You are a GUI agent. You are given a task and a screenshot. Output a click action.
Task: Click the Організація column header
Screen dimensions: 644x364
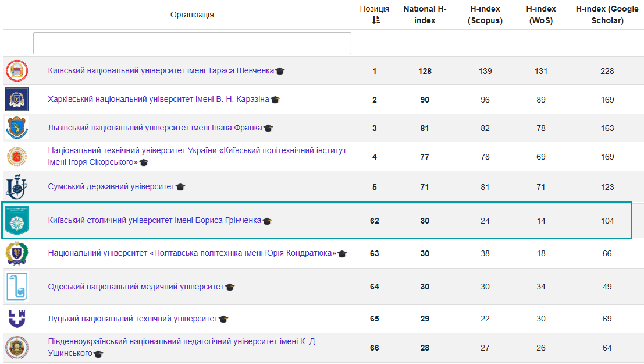(192, 15)
